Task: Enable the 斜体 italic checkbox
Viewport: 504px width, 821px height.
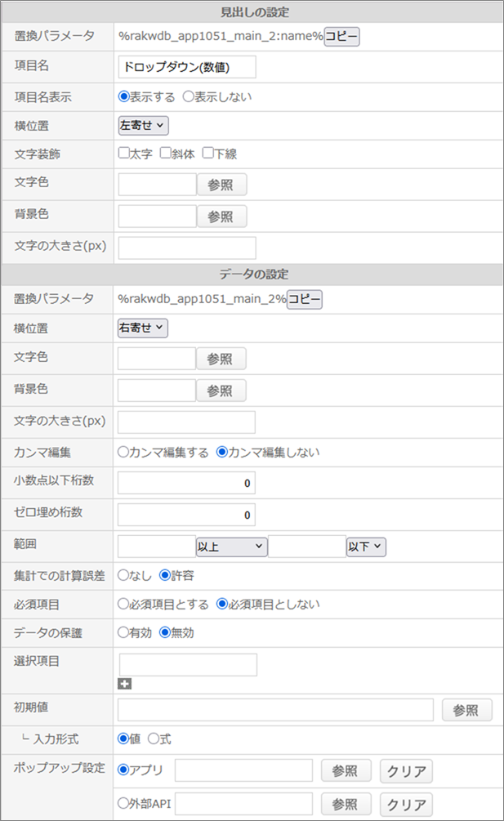Action: click(x=166, y=153)
